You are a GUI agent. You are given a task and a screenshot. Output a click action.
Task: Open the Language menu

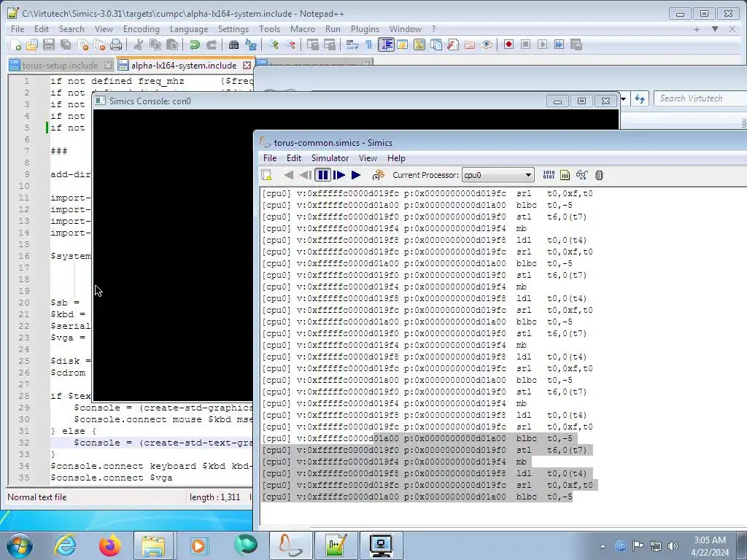click(189, 29)
